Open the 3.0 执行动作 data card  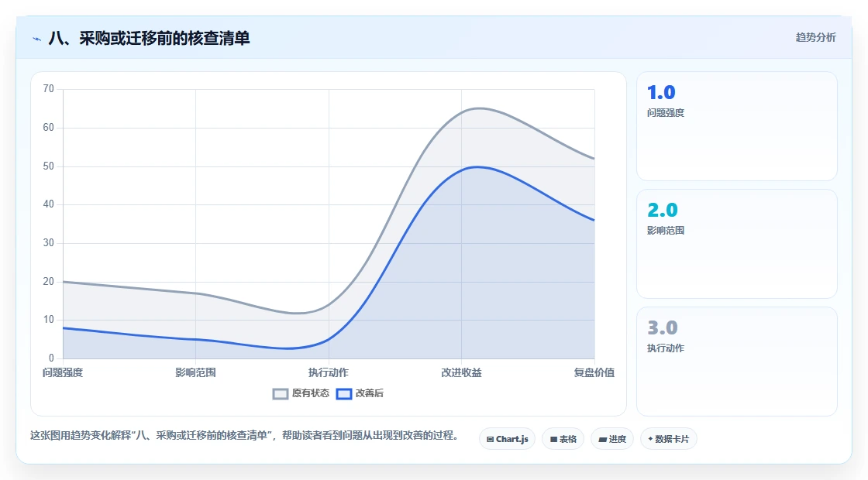[737, 362]
